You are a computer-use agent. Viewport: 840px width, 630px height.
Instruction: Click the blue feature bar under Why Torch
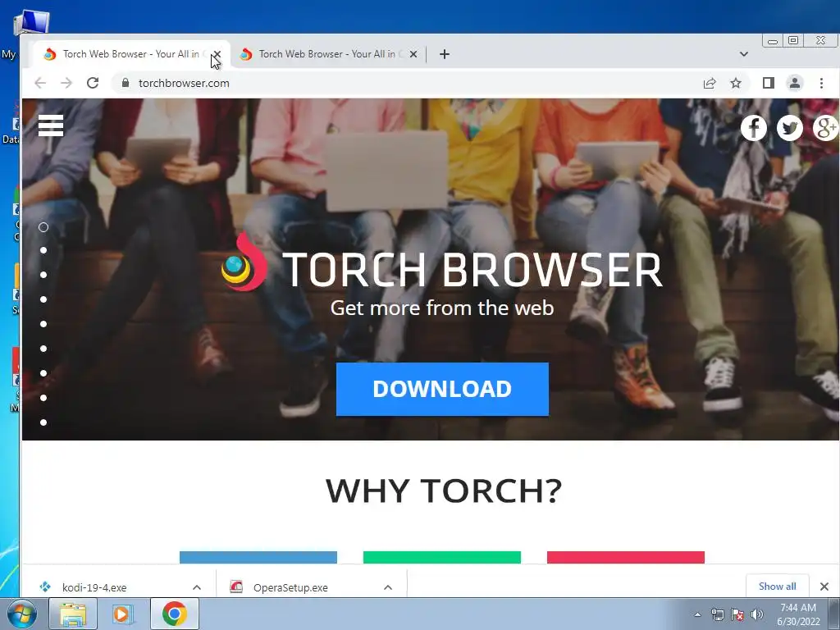click(x=258, y=557)
